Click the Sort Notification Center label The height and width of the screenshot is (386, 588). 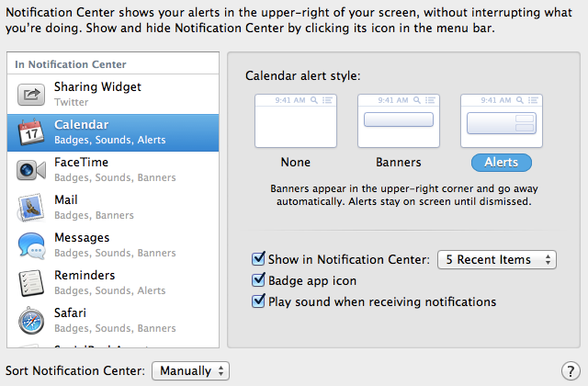pos(75,370)
